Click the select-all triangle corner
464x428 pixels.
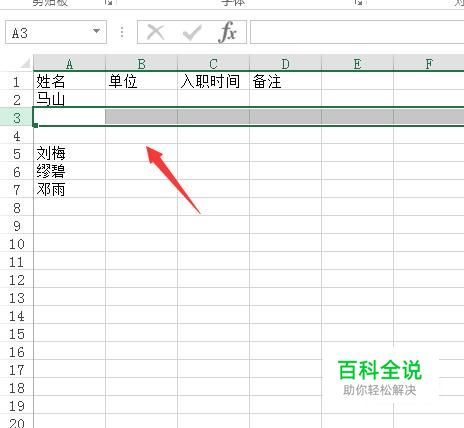(x=25, y=63)
